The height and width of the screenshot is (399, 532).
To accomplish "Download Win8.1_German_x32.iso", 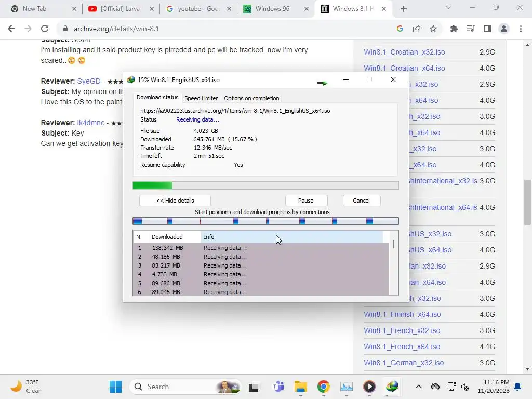I will [404, 363].
